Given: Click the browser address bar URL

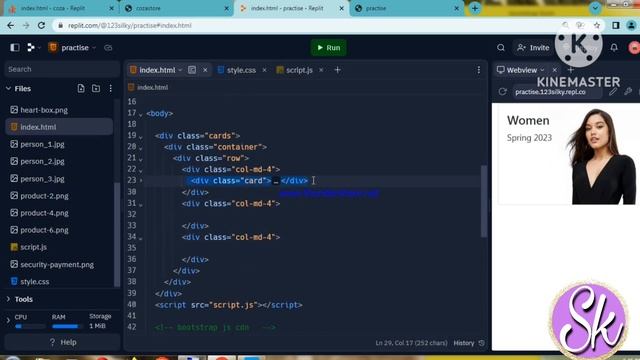Looking at the screenshot, I should (130, 25).
